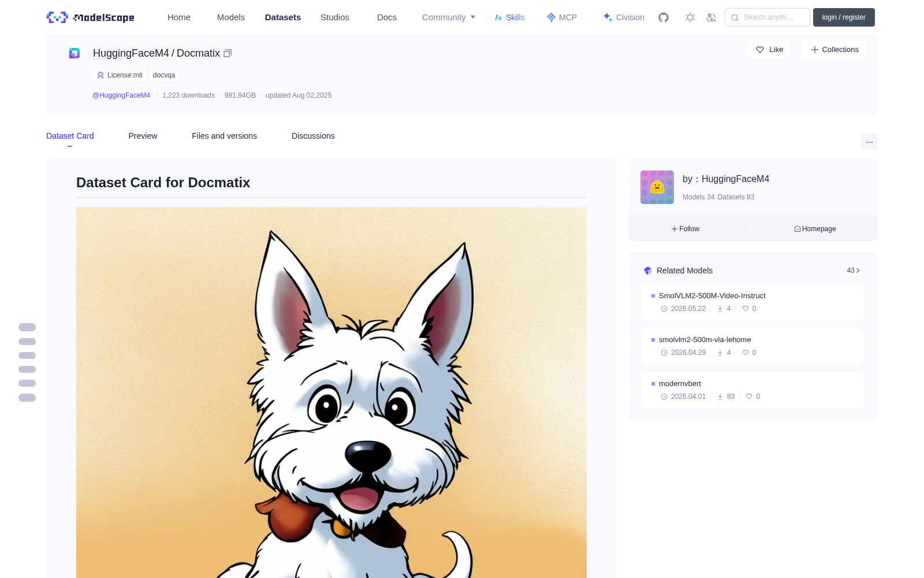Follow the HuggingFaceM4 organization

point(685,229)
